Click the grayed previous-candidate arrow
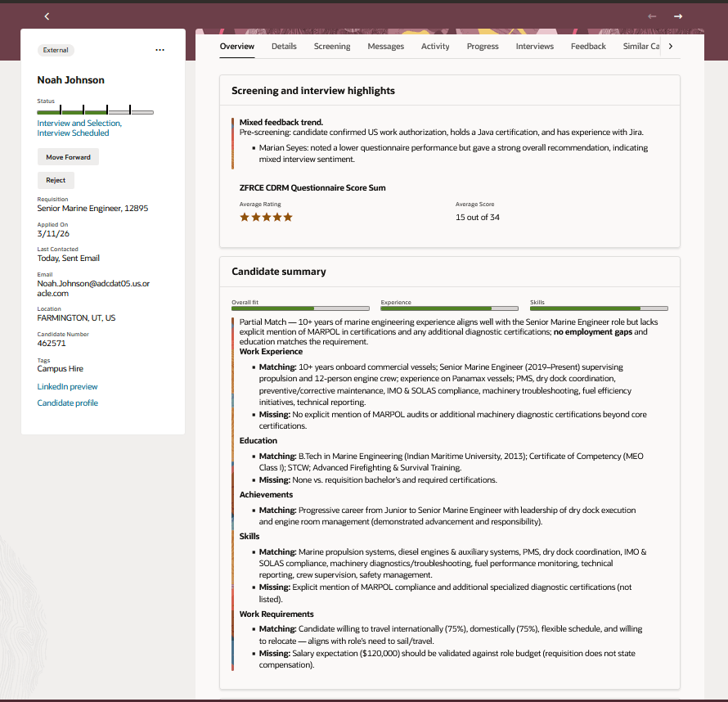 (652, 16)
